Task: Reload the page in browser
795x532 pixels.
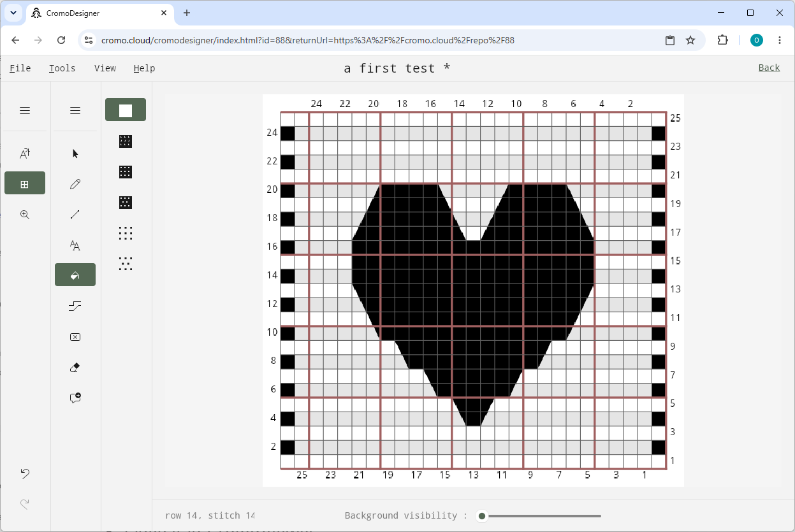Action: tap(61, 40)
